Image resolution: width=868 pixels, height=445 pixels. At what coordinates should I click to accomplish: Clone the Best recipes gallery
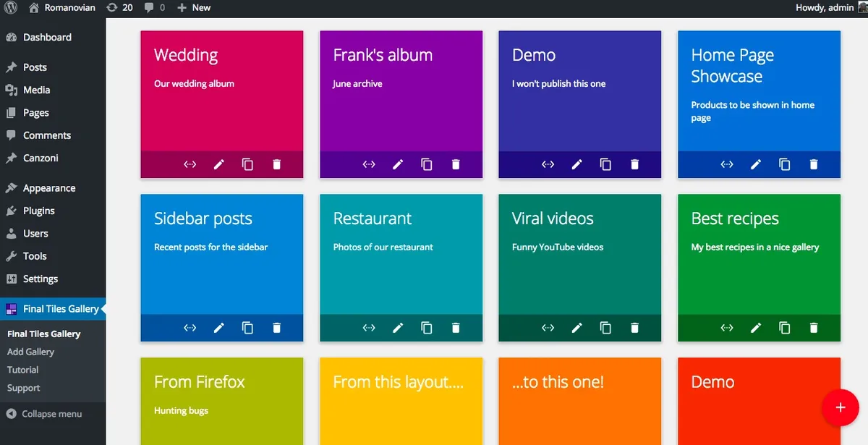pyautogui.click(x=785, y=328)
